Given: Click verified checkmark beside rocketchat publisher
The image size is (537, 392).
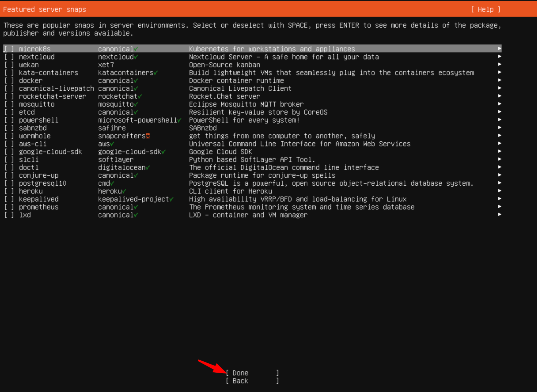Looking at the screenshot, I should pos(140,96).
